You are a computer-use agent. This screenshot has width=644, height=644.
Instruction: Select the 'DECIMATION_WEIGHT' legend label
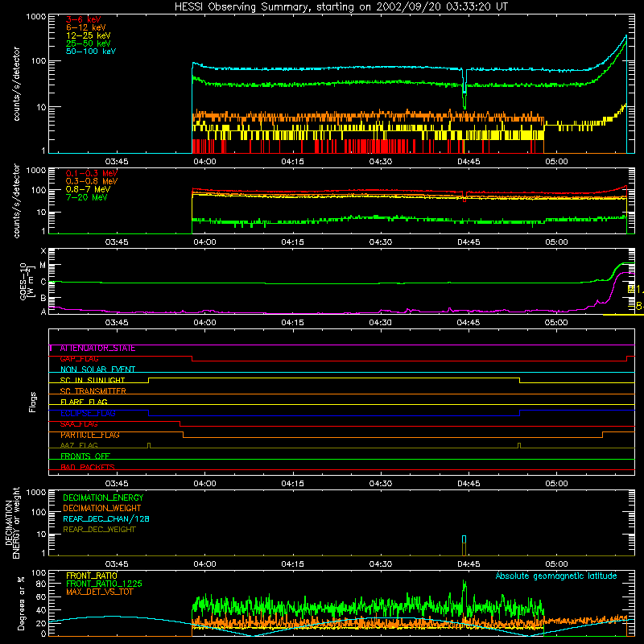point(102,508)
